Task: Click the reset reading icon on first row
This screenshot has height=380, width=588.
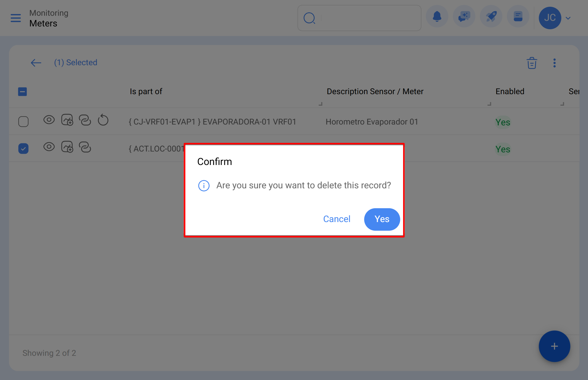Action: (x=103, y=120)
